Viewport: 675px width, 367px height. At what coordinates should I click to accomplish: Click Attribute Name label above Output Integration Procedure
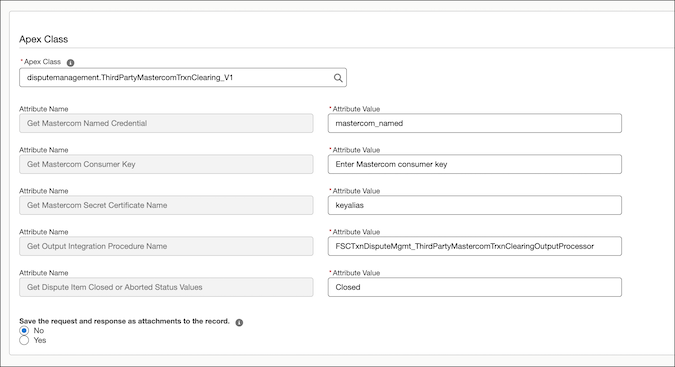click(x=43, y=232)
